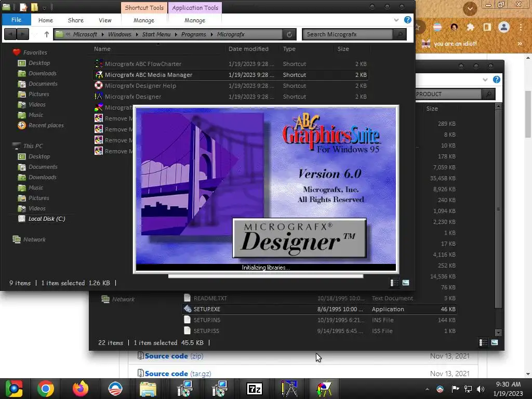Show hidden tray icons arrow
The width and height of the screenshot is (532, 399).
click(427, 389)
